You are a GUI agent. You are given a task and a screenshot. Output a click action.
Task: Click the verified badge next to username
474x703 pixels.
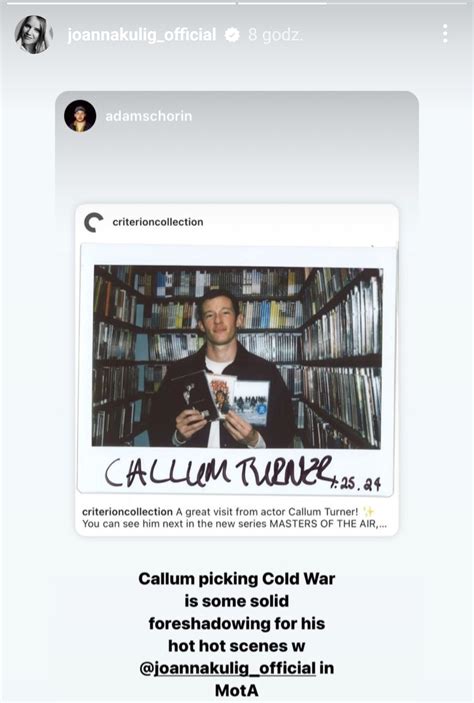(232, 35)
